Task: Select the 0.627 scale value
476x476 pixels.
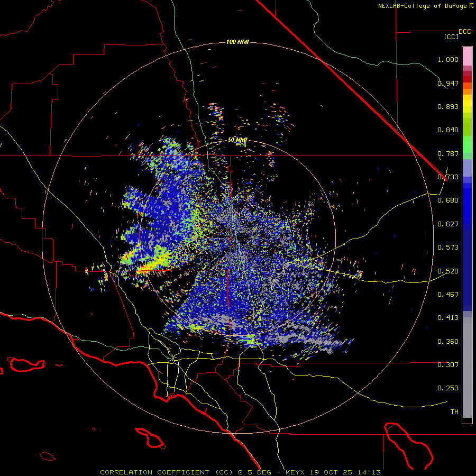Action: [x=448, y=224]
